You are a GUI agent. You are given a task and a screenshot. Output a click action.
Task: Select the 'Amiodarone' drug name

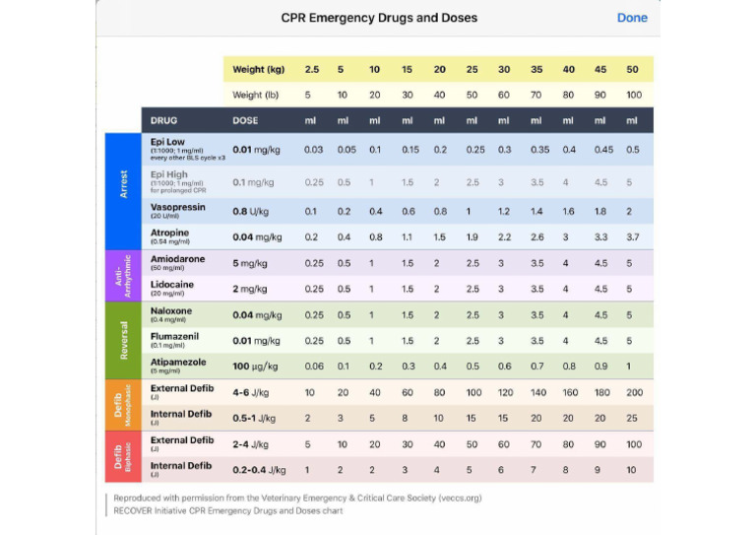[x=177, y=258]
